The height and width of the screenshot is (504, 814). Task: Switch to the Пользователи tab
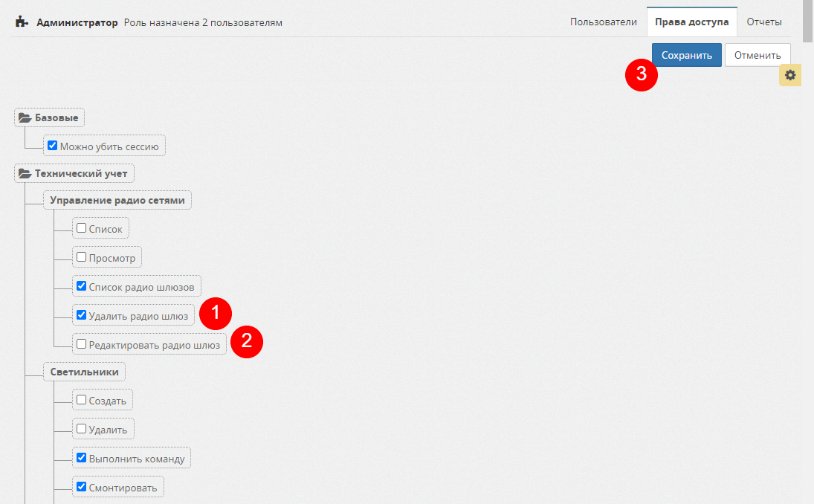click(x=603, y=22)
